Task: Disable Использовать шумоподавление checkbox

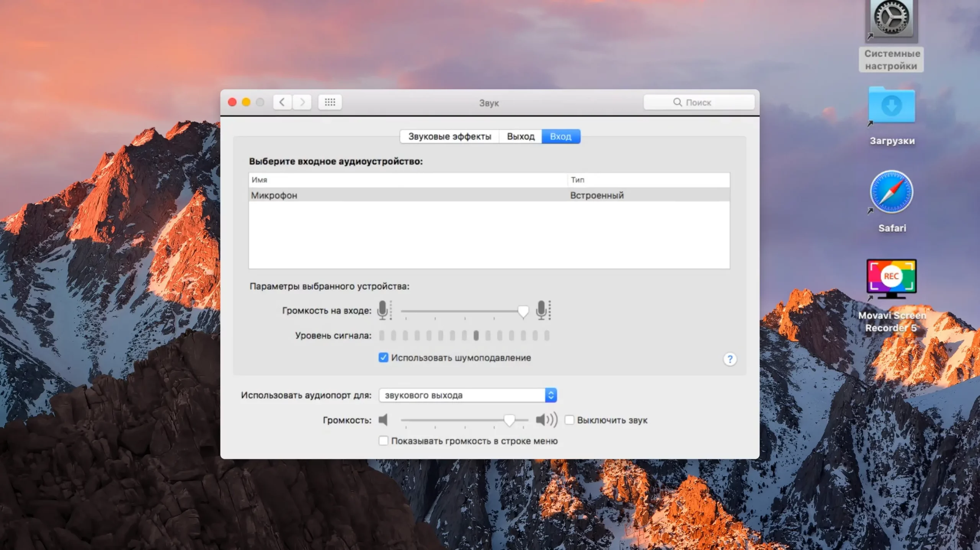Action: coord(383,357)
